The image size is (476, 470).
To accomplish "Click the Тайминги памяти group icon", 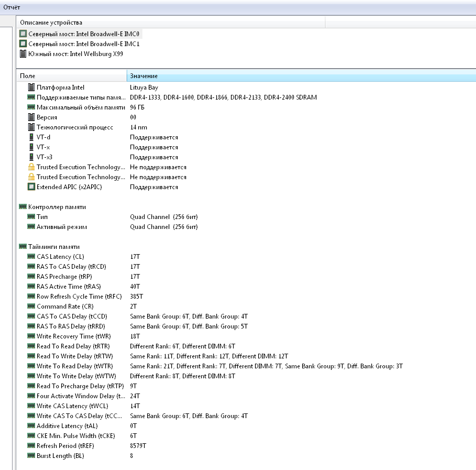I will point(23,246).
